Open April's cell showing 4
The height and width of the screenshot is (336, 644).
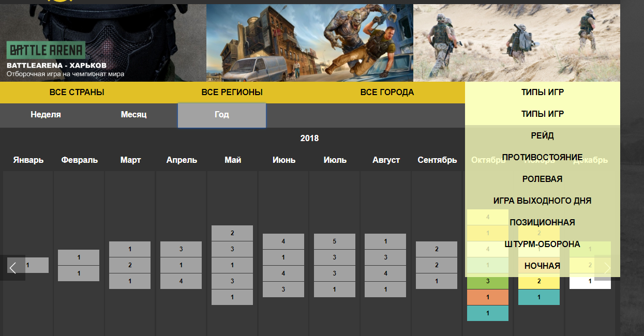coord(181,281)
